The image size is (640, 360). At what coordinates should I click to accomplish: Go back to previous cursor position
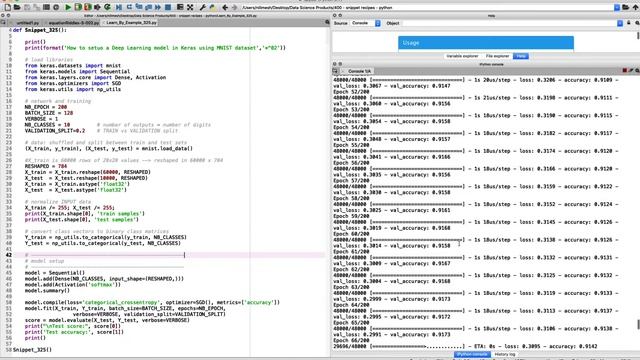(x=224, y=7)
